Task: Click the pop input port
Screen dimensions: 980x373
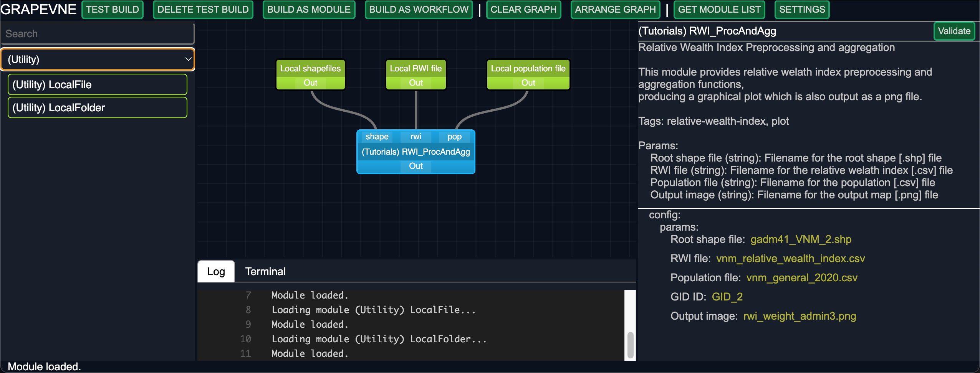Action: tap(455, 137)
